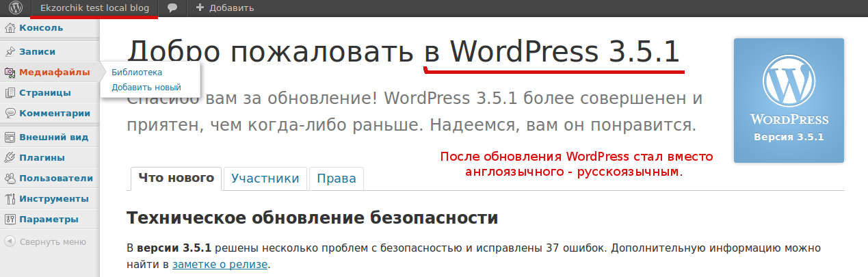Click the Внешний вид appearance icon

point(10,137)
